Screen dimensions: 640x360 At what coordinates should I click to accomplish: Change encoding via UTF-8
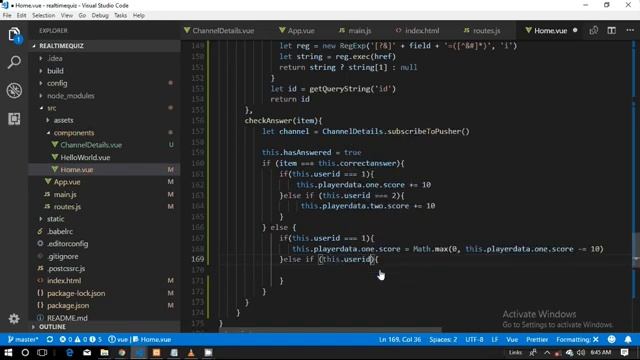point(474,339)
